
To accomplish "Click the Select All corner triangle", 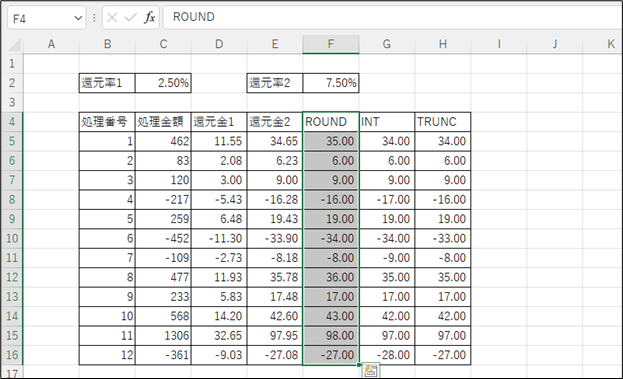I will pos(14,44).
